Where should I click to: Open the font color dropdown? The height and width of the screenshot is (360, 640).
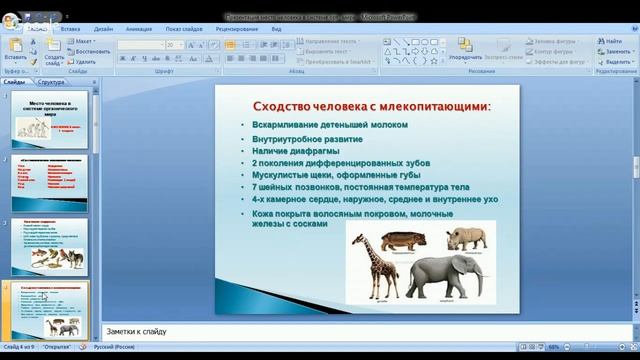coord(211,59)
